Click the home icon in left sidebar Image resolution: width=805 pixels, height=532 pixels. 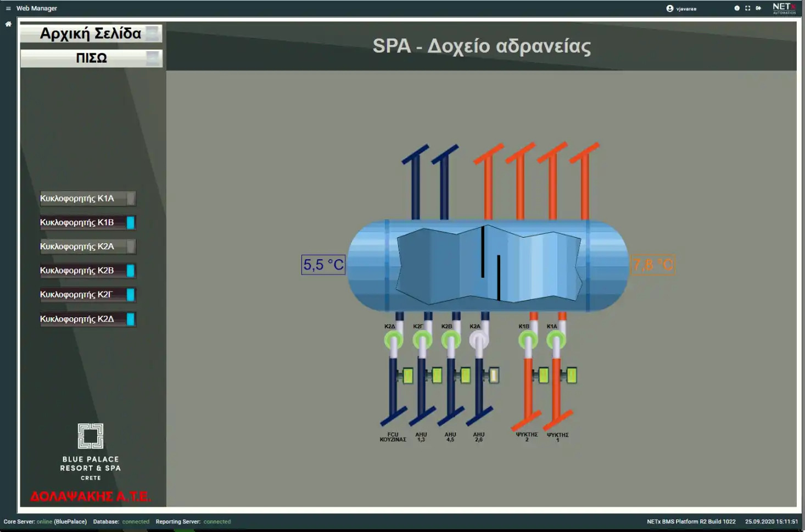coord(8,24)
